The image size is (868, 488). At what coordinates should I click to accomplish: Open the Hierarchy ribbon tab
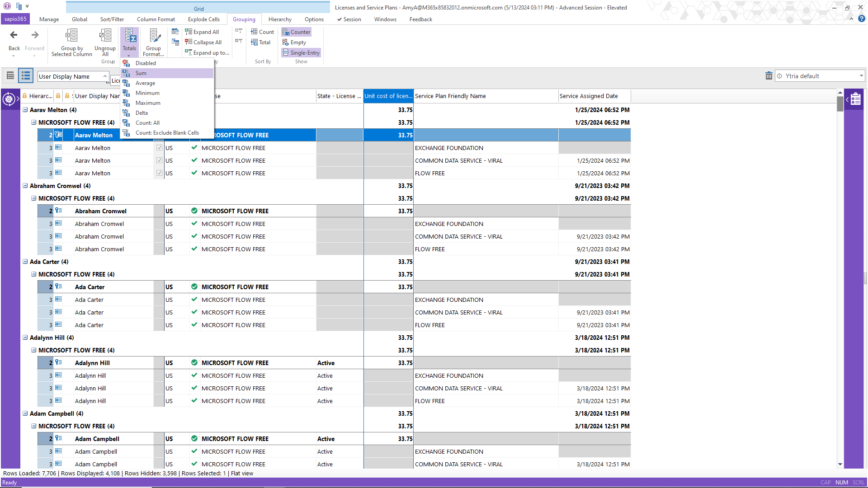click(280, 19)
